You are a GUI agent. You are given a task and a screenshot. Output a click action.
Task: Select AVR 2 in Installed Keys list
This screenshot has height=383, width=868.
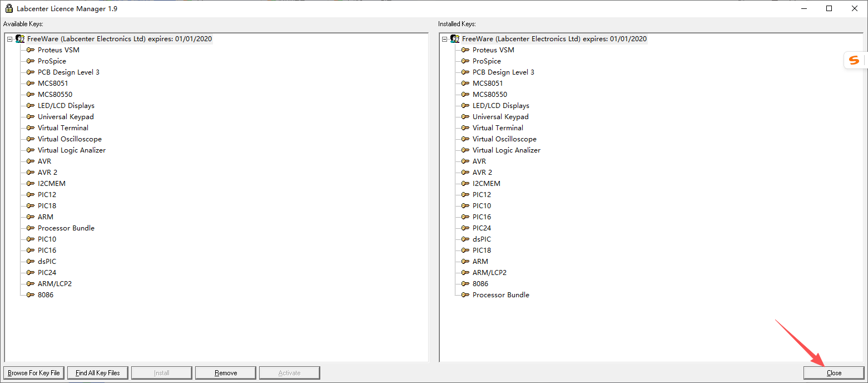point(482,173)
